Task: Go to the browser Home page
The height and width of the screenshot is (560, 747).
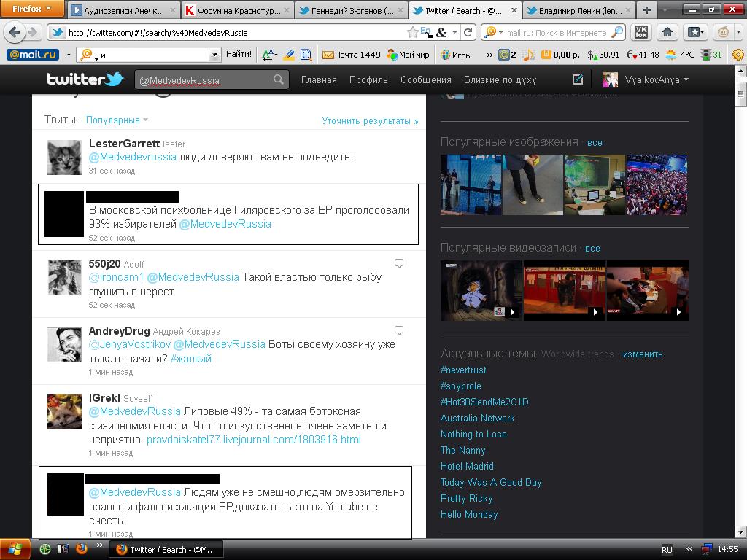Action: (667, 32)
